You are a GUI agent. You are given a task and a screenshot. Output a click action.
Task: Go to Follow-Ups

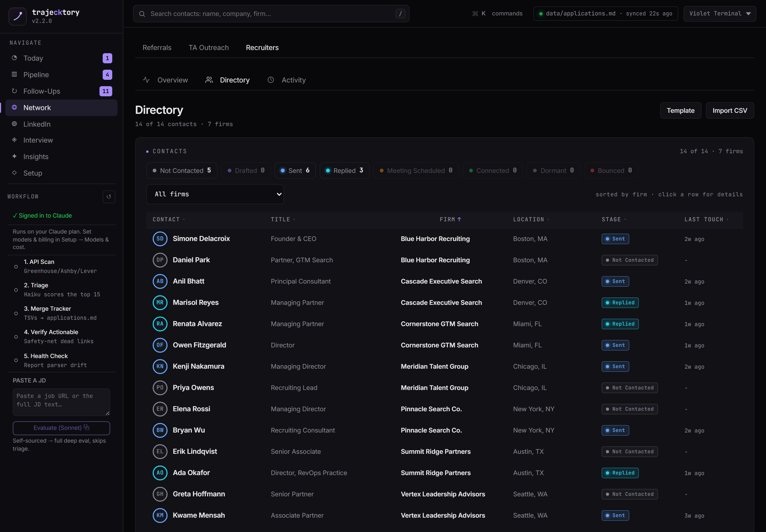tap(62, 91)
